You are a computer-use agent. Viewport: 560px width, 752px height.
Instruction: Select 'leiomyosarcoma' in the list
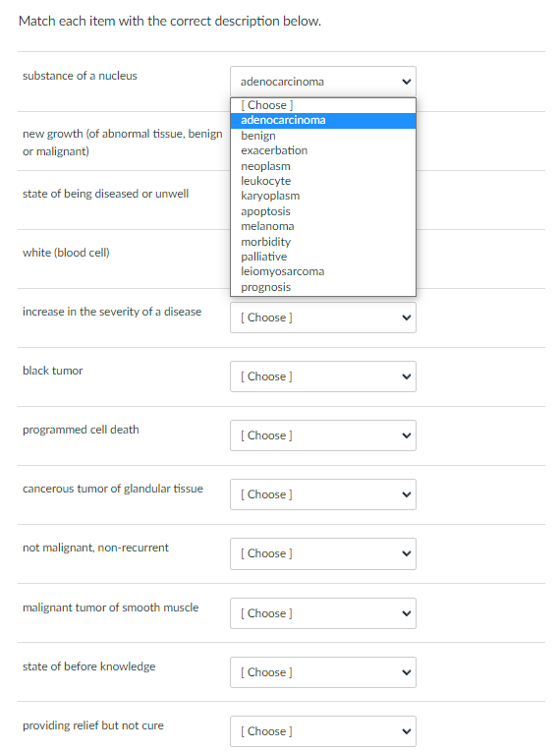click(322, 271)
